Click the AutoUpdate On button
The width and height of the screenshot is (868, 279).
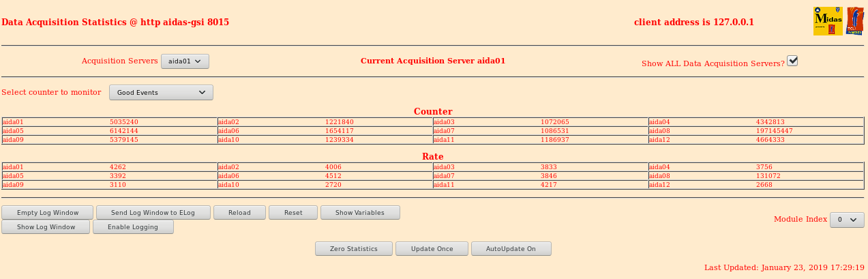pyautogui.click(x=511, y=249)
